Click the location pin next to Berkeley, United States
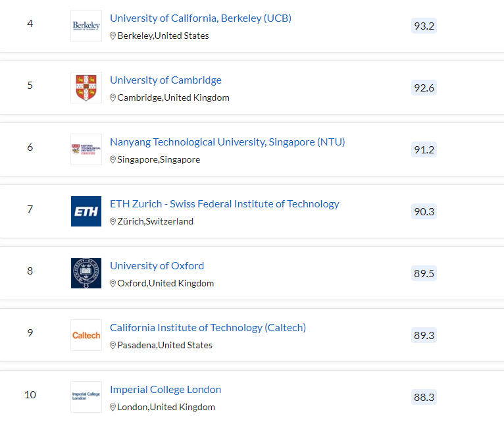Screen dimensions: 504x422 point(113,36)
